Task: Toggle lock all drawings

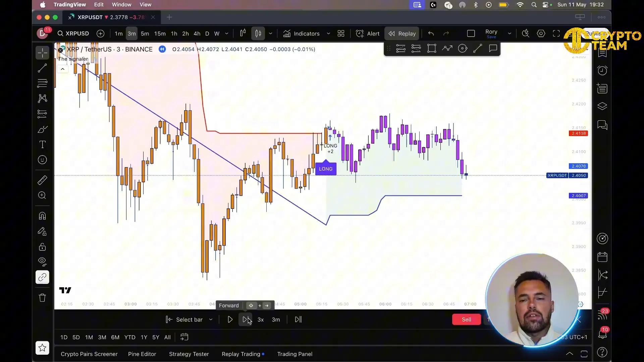Action: pyautogui.click(x=42, y=247)
